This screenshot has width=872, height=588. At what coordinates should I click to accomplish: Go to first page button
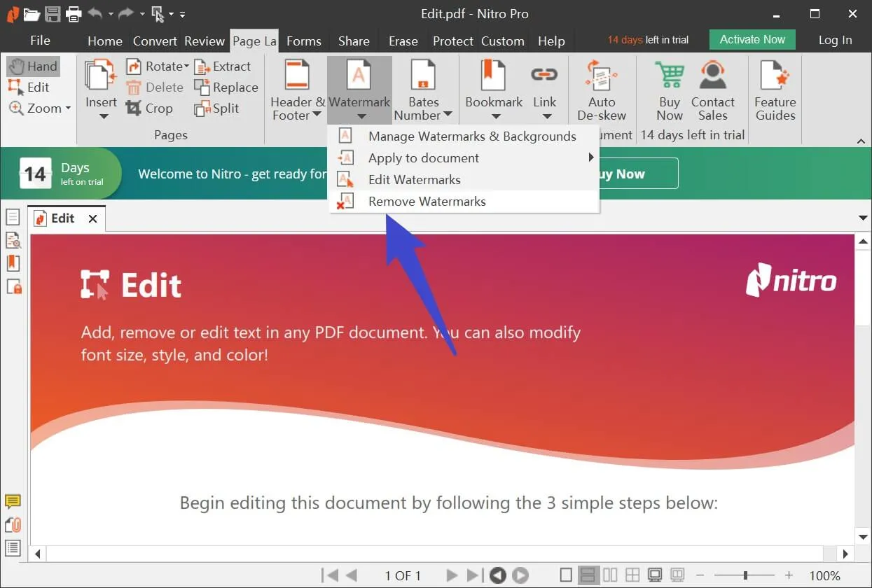pyautogui.click(x=329, y=575)
